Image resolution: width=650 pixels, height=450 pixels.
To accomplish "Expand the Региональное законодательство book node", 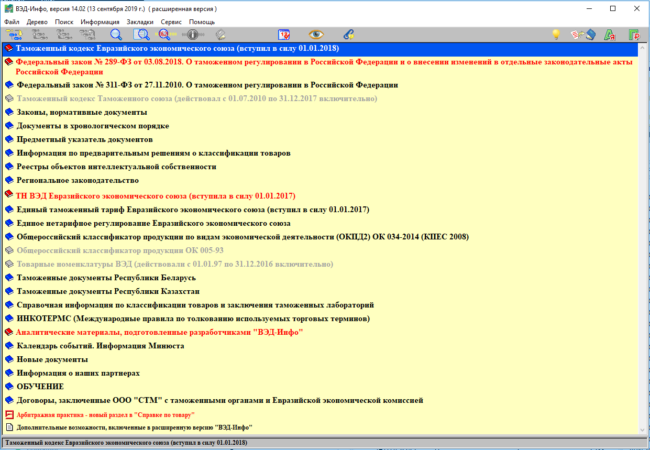I will point(9,181).
